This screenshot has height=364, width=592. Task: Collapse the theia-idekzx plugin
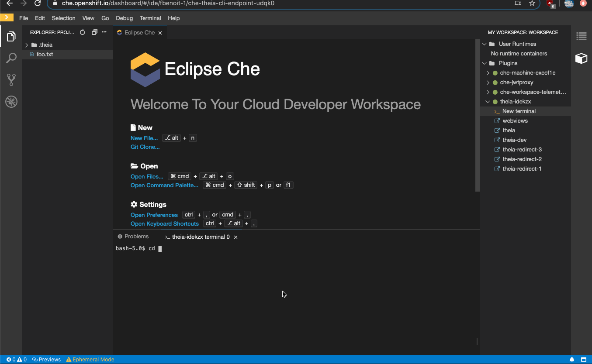point(488,102)
